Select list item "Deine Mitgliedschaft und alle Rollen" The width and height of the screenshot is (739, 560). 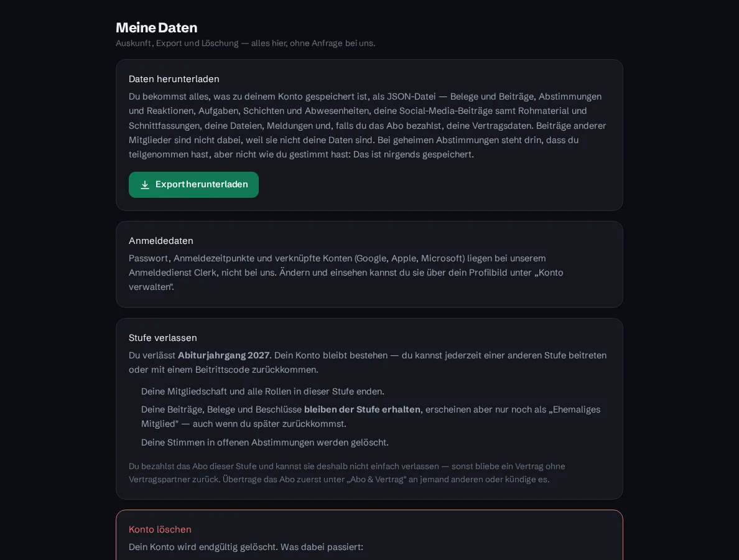click(x=263, y=391)
